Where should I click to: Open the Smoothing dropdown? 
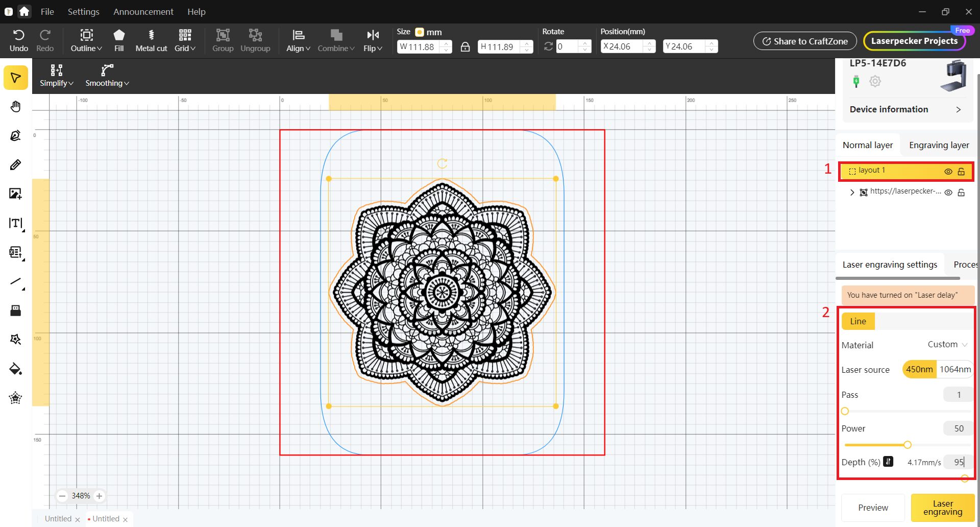coord(107,76)
